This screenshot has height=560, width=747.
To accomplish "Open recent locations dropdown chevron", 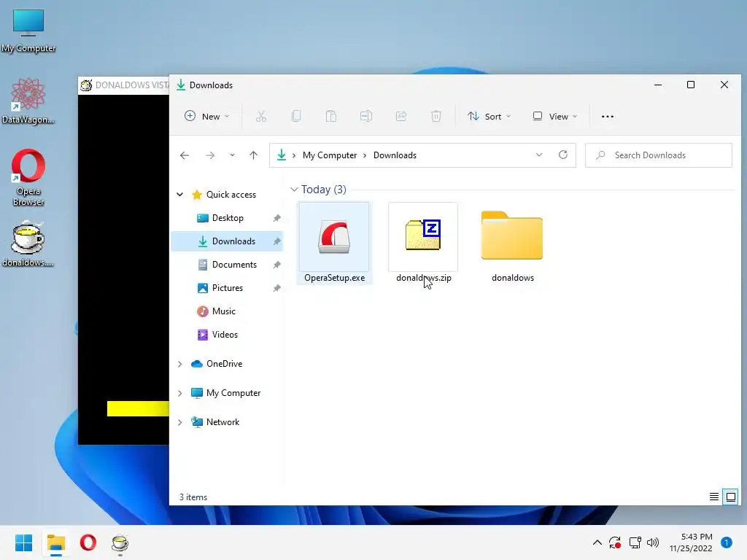I will point(232,155).
